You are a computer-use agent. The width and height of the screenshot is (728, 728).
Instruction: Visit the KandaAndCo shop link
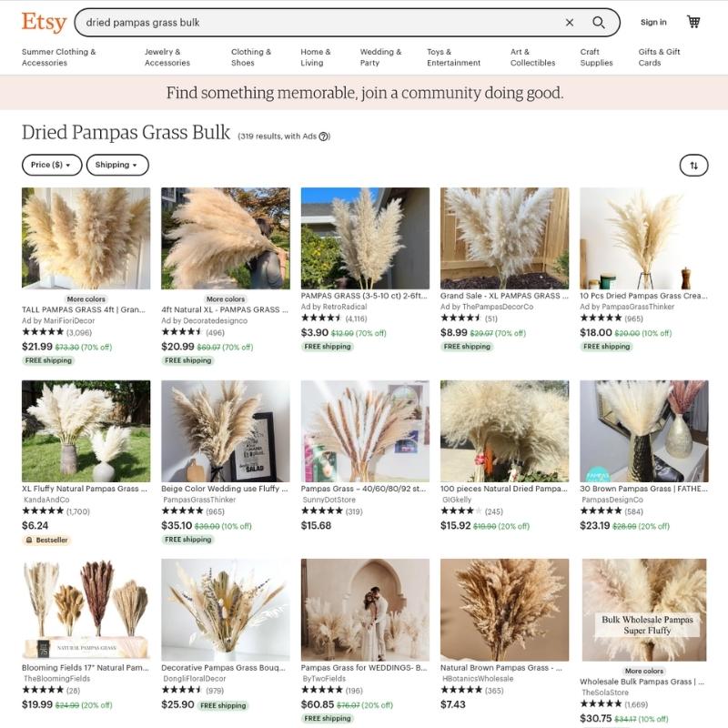click(x=46, y=500)
